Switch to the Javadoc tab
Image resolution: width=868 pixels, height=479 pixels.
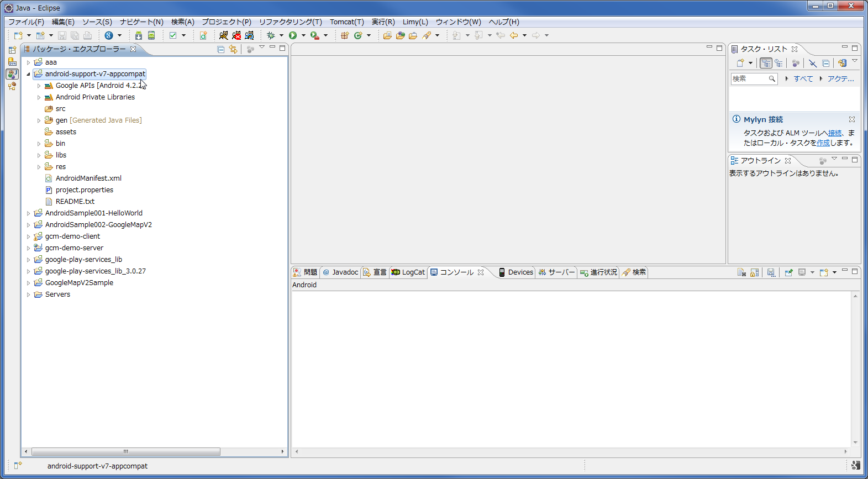point(340,272)
